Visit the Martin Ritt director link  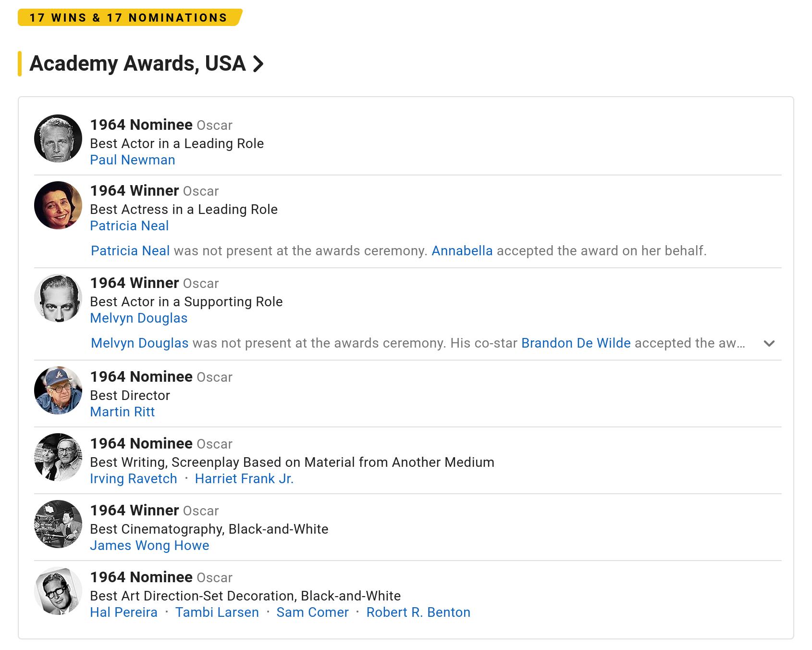click(123, 412)
